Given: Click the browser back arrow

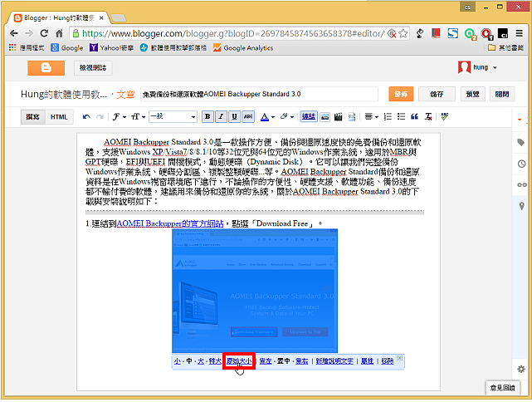Looking at the screenshot, I should [14, 33].
